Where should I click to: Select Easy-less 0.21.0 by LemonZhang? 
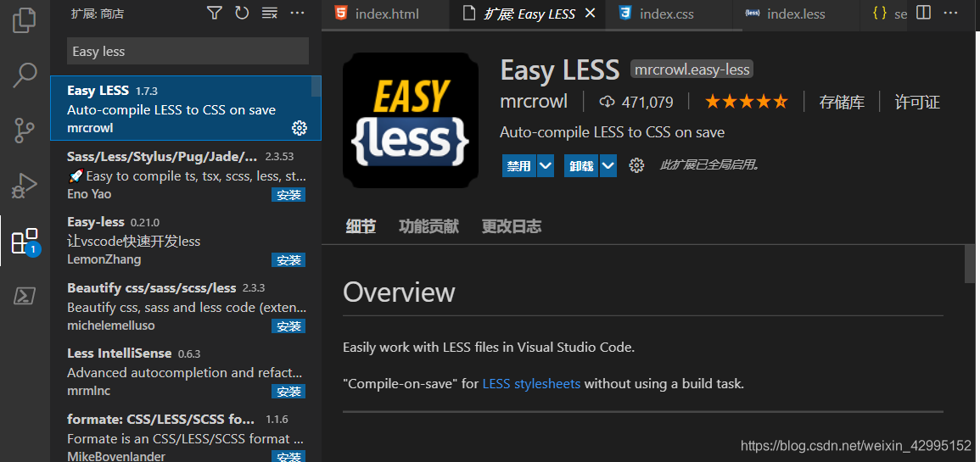pos(186,239)
